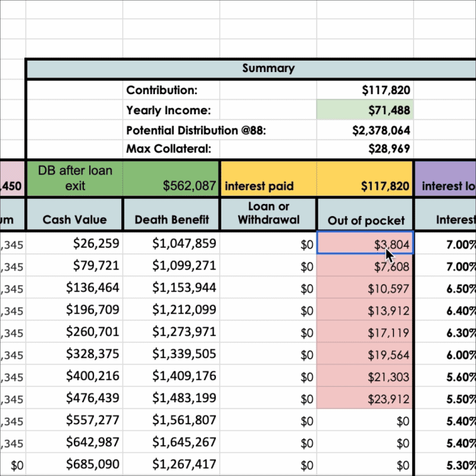Screen dimensions: 476x476
Task: Select Death Benefit cell $1,339,505
Action: coord(171,354)
